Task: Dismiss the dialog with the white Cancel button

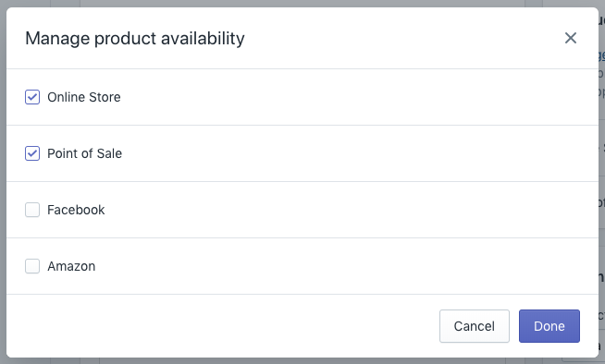Action: coord(475,326)
